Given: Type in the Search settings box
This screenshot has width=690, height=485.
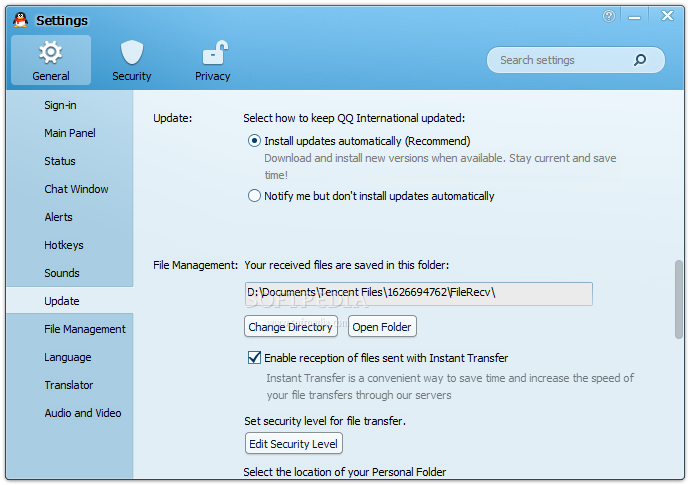Looking at the screenshot, I should [x=560, y=60].
